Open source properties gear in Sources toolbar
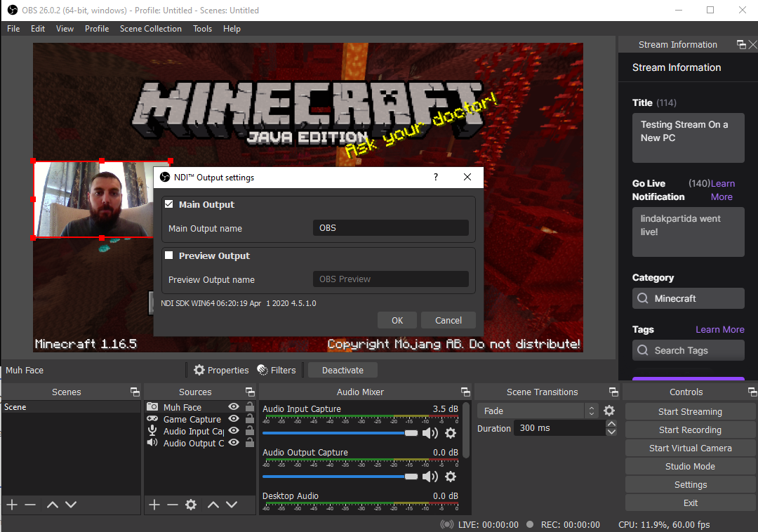This screenshot has width=758, height=532. tap(190, 505)
